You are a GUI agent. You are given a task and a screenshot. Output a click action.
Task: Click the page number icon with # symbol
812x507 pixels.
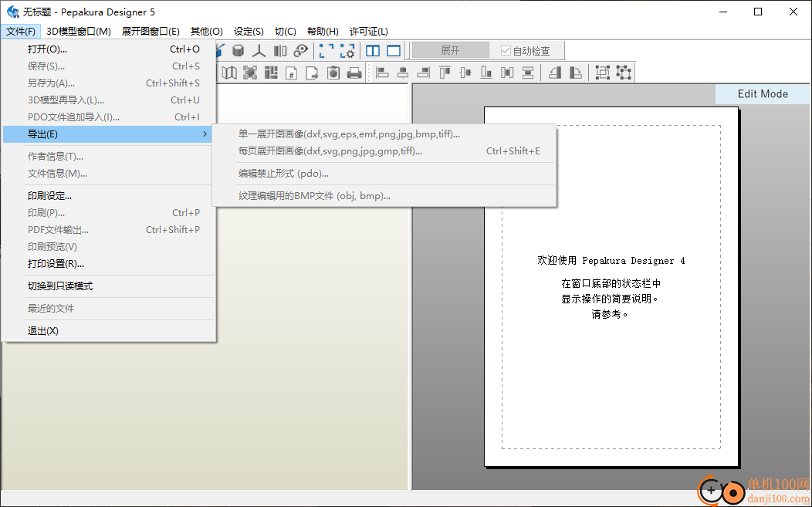[292, 73]
